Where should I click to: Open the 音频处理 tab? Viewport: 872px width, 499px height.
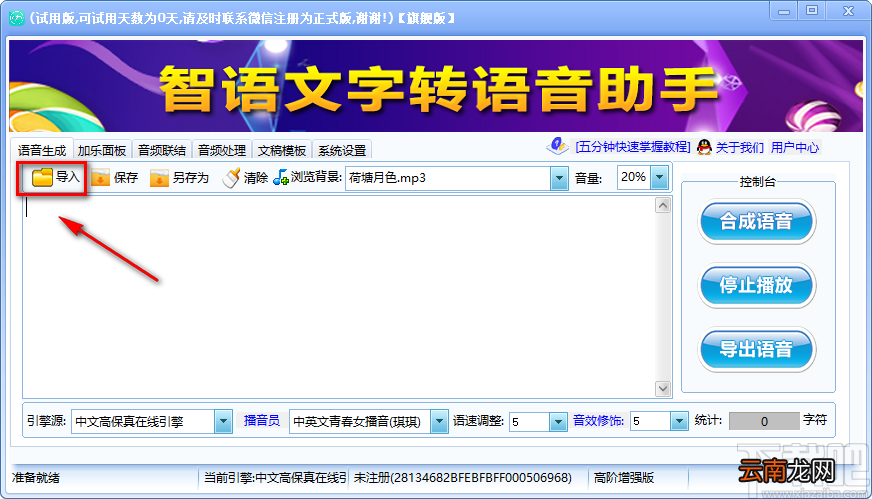(222, 150)
